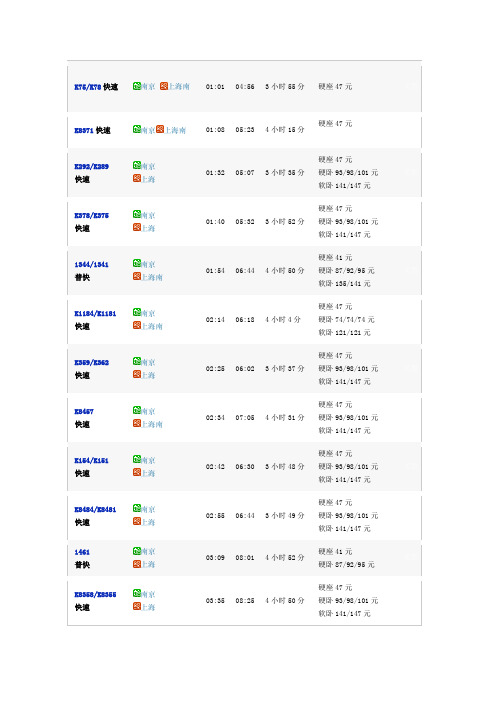
Task: Click 上海南 station link in 1344/1341 row
Action: coord(152,277)
